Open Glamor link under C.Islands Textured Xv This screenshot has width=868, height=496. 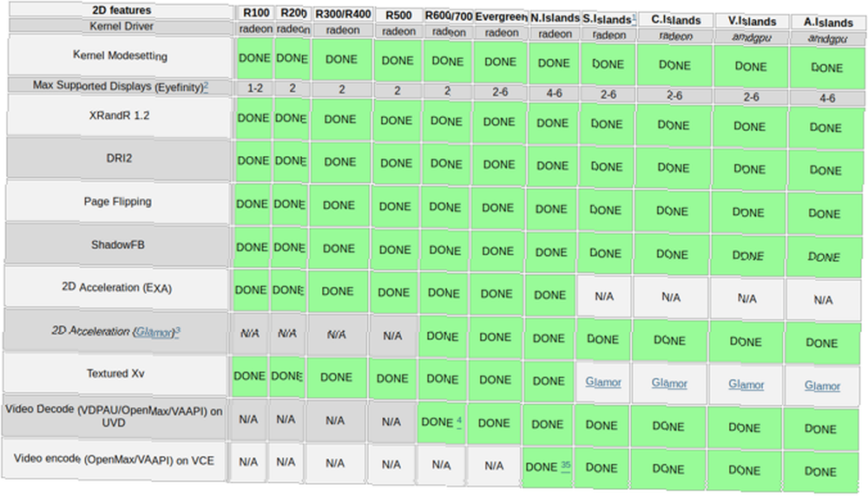tap(669, 382)
